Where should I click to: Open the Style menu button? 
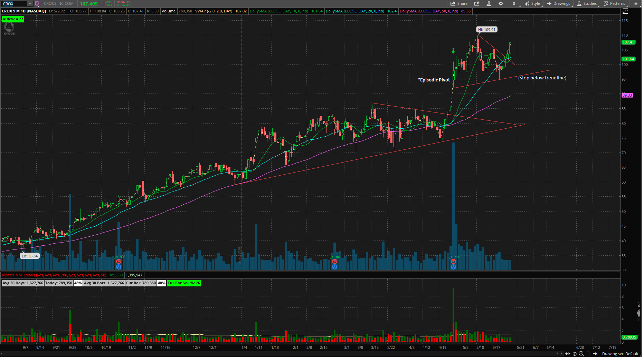(532, 3)
